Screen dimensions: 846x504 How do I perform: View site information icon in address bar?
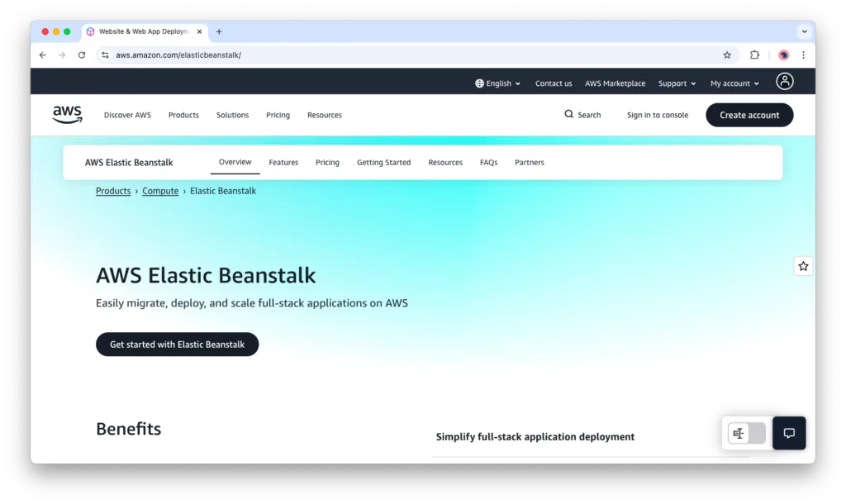point(105,55)
